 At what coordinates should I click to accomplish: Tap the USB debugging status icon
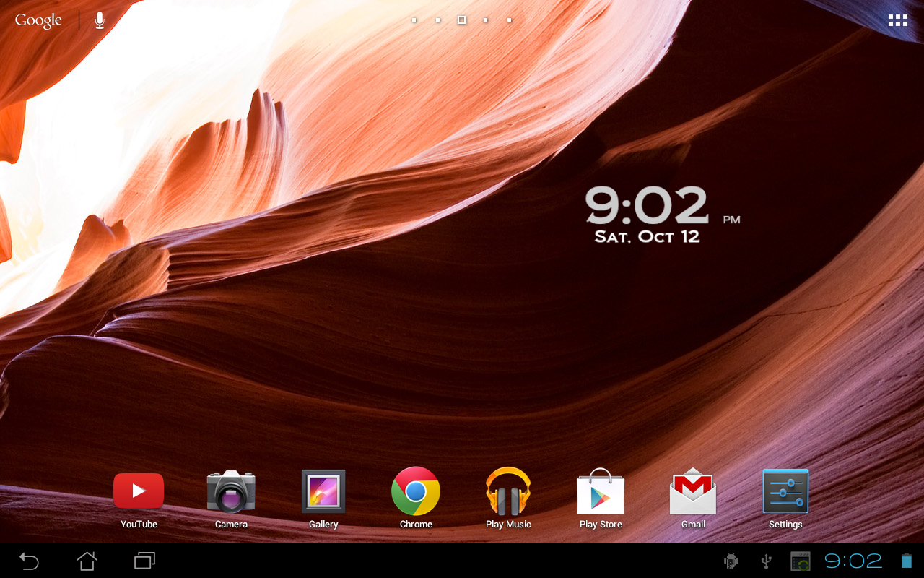tap(731, 561)
